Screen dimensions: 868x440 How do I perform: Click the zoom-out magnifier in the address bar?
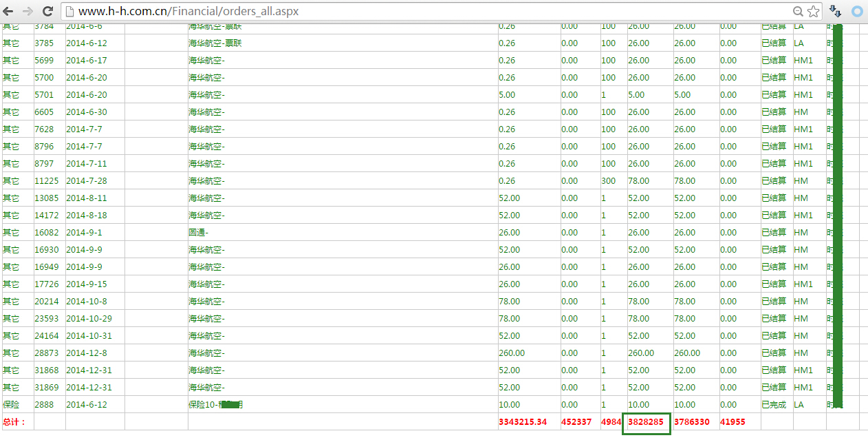coord(798,11)
